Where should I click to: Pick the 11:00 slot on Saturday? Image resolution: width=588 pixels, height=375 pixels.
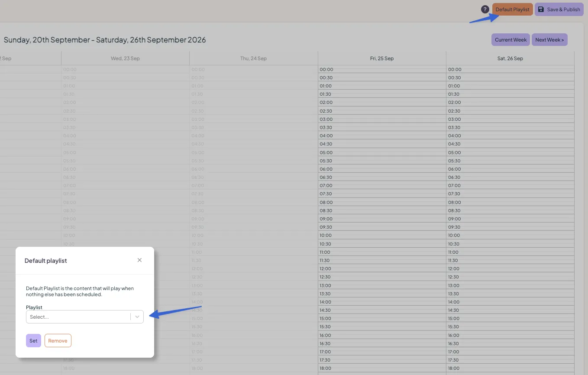coord(510,252)
